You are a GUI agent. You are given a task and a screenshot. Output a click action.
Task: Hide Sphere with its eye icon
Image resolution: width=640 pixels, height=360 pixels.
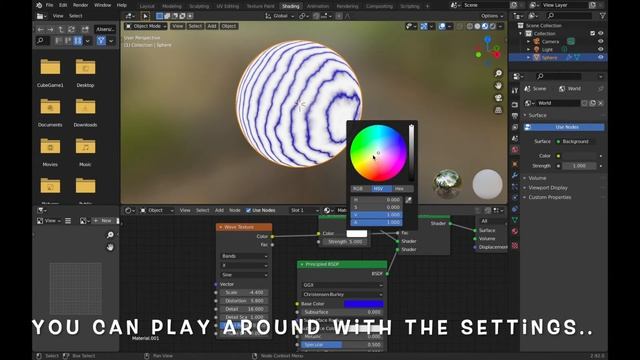tap(600, 58)
